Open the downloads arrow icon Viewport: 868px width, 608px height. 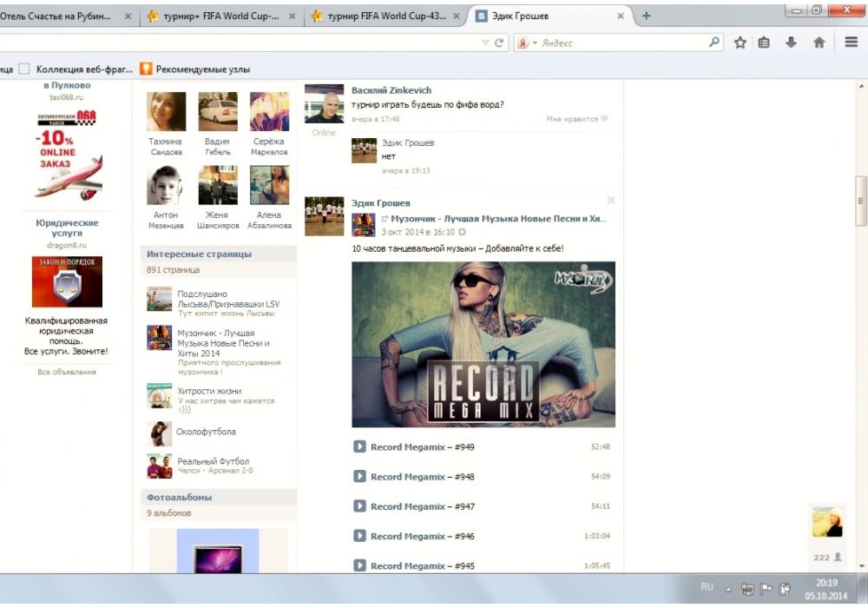pyautogui.click(x=791, y=43)
